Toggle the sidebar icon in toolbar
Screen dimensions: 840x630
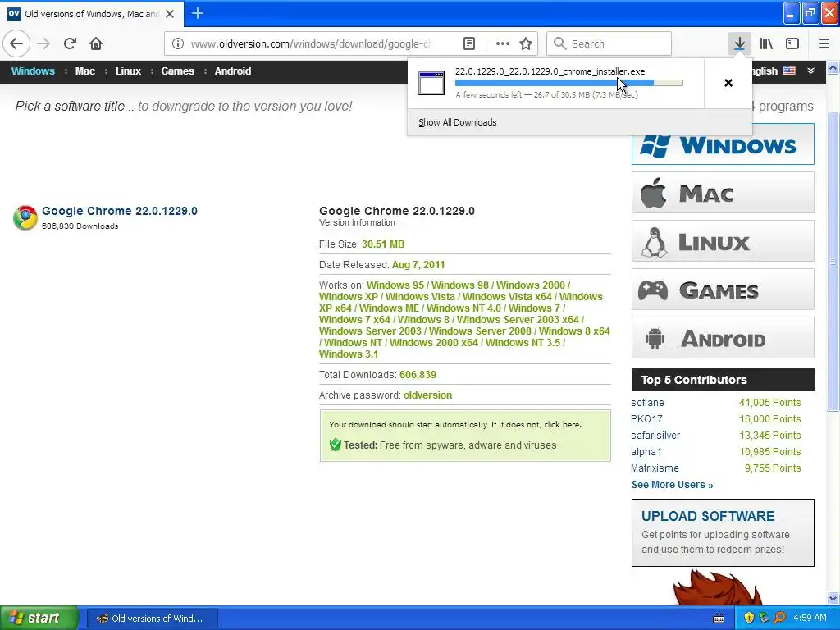(x=792, y=43)
